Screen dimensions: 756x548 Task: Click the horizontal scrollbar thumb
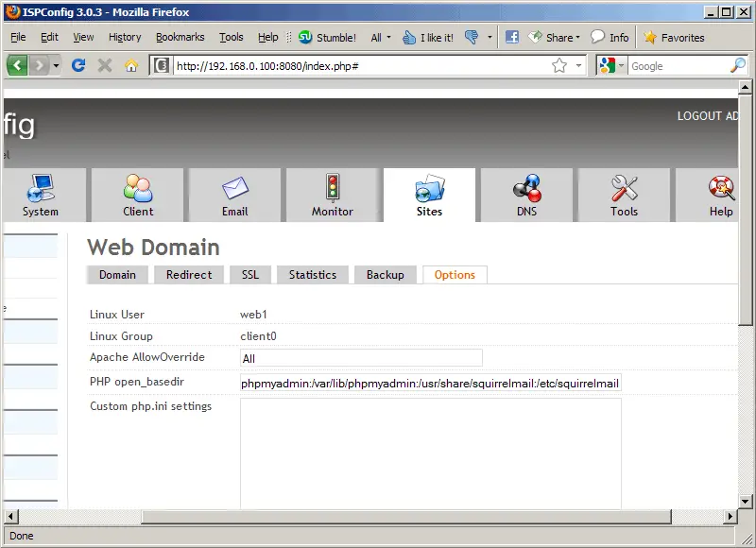point(406,516)
